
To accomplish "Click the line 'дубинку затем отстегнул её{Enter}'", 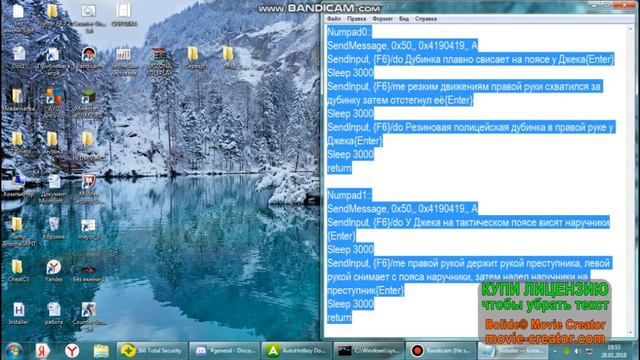I will click(x=400, y=100).
